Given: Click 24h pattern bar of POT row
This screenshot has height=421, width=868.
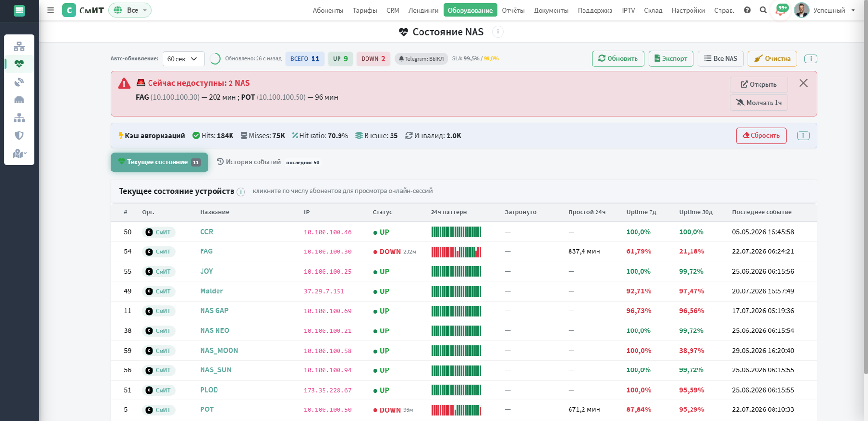Looking at the screenshot, I should click(456, 410).
